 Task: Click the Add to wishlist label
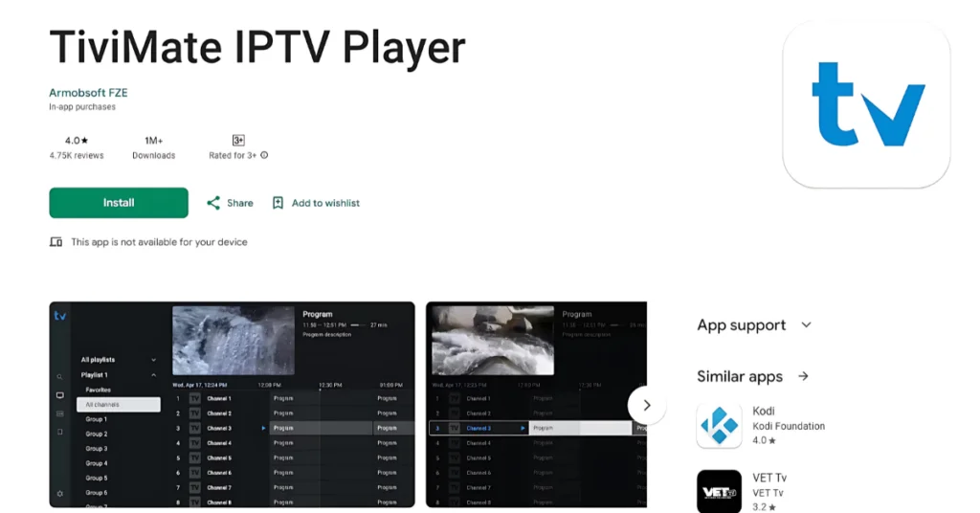pos(325,203)
